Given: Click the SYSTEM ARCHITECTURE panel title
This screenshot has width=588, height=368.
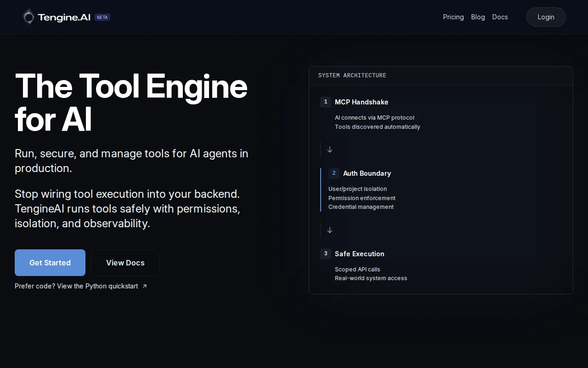Looking at the screenshot, I should pos(352,75).
